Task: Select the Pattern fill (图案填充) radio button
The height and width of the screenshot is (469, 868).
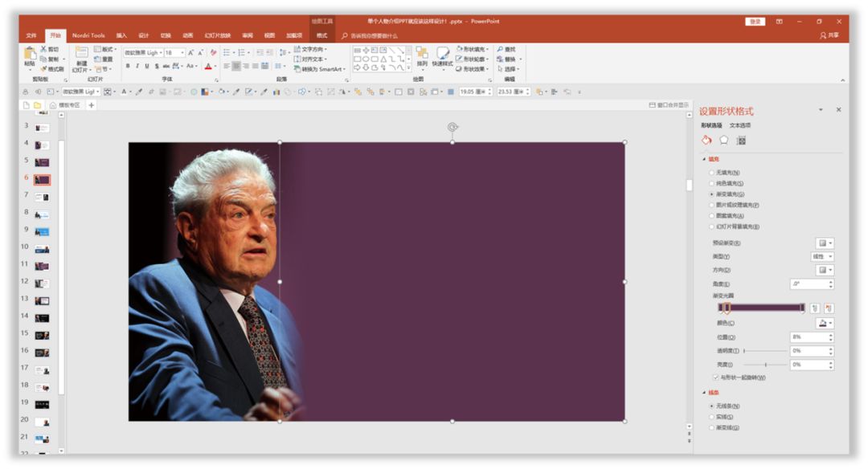Action: (x=712, y=216)
